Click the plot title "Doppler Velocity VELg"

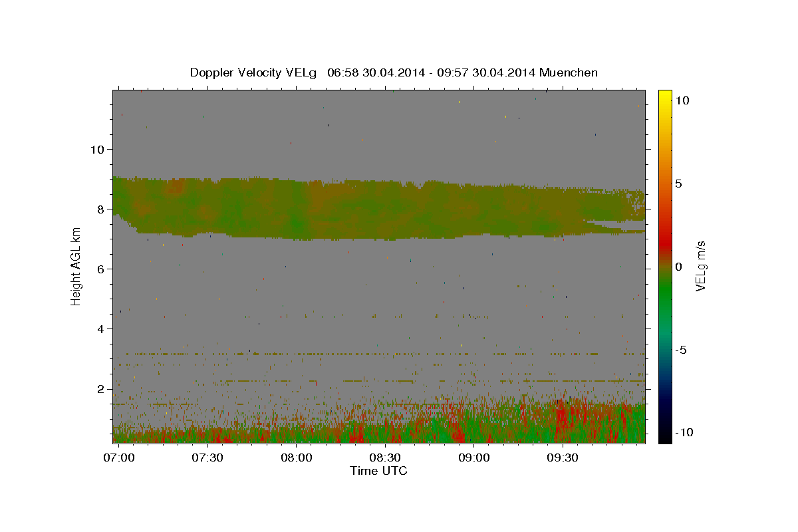(x=255, y=72)
